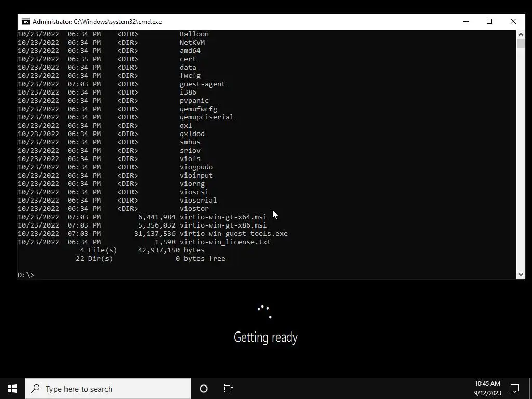Click the scrollbar up arrow
The width and height of the screenshot is (532, 399).
click(521, 34)
